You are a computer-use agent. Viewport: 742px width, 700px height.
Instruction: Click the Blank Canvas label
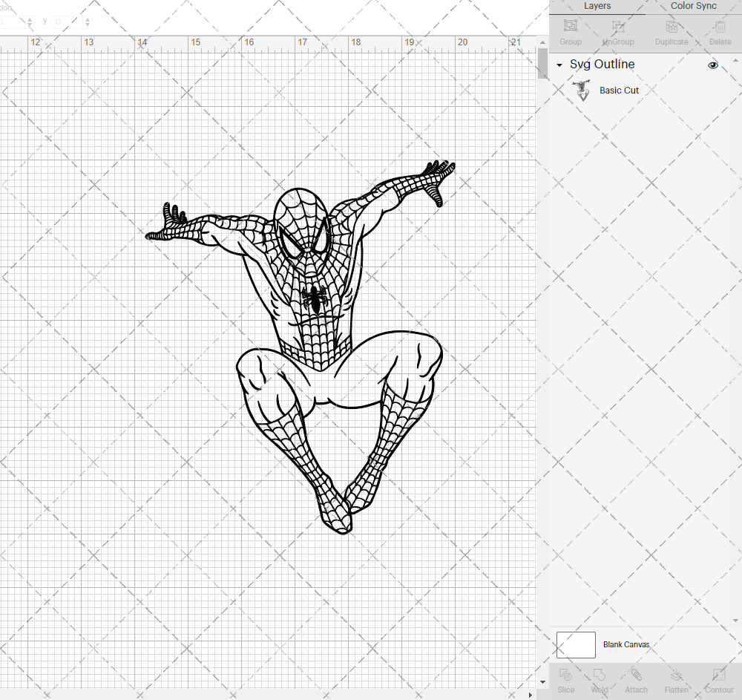626,644
